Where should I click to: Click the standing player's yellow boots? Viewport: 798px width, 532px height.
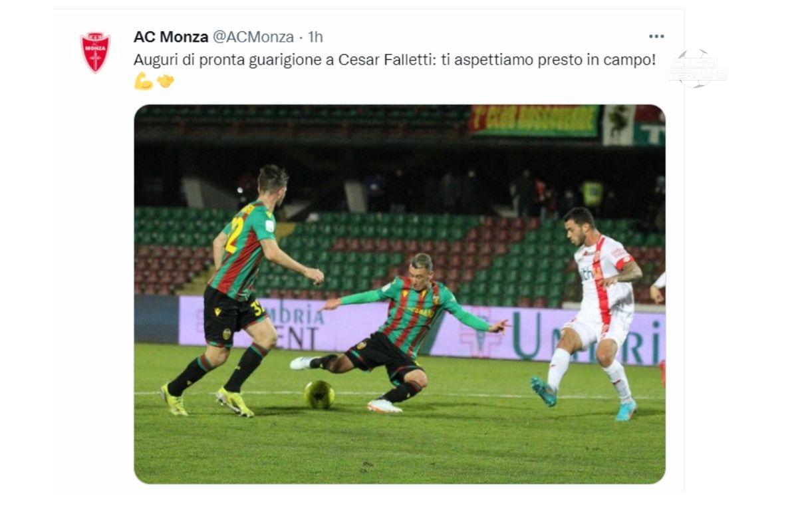(207, 400)
